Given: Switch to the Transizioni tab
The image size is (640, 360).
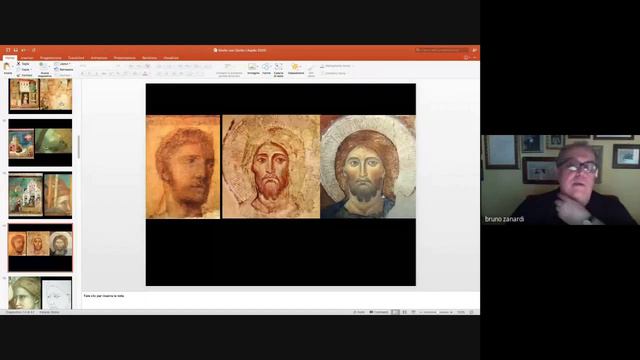Looking at the screenshot, I should 76,58.
